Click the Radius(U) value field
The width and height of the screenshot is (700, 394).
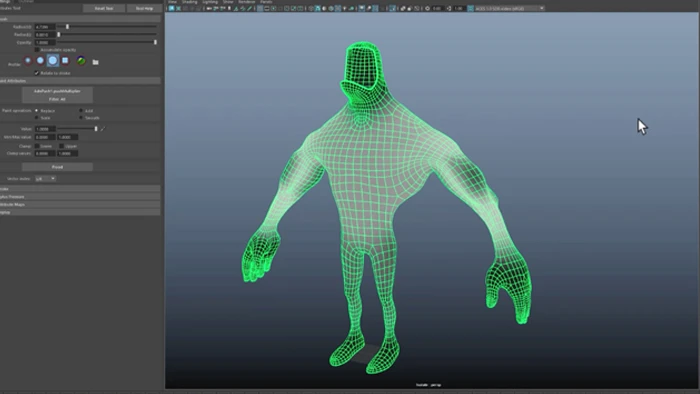point(45,27)
